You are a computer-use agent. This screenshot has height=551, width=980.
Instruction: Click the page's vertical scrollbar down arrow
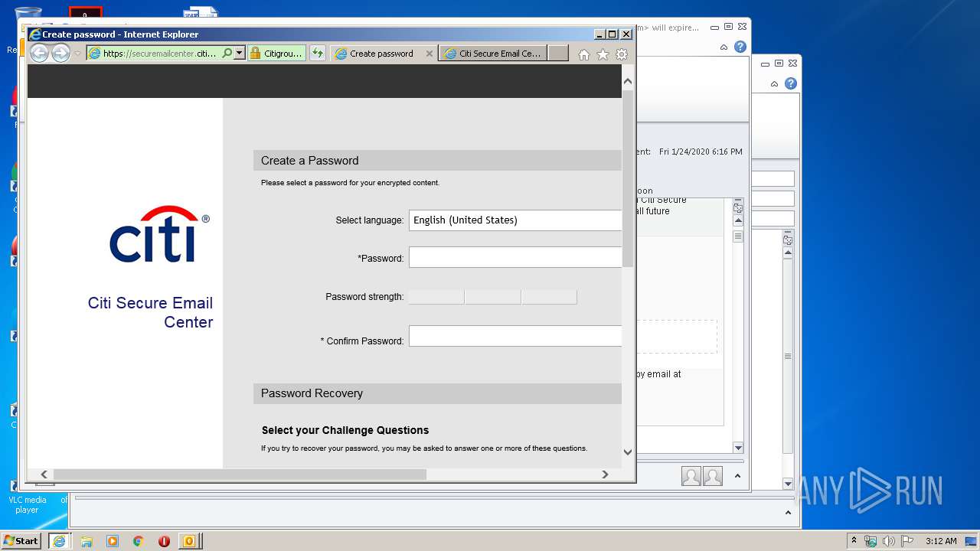[x=628, y=452]
